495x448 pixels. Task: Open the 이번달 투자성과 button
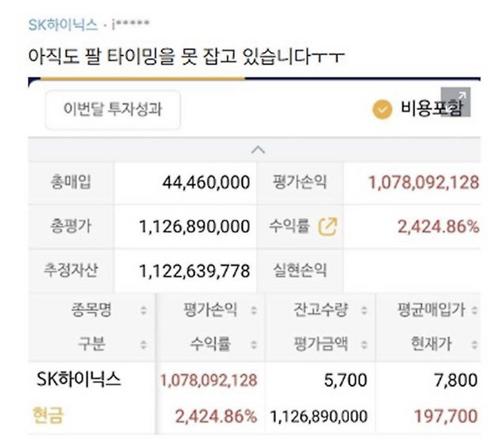coord(113,110)
